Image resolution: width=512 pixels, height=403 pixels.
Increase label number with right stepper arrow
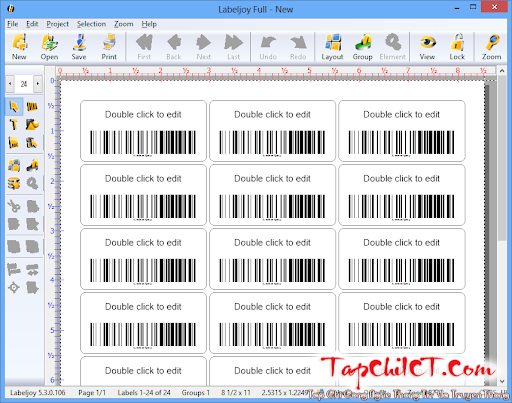[38, 84]
